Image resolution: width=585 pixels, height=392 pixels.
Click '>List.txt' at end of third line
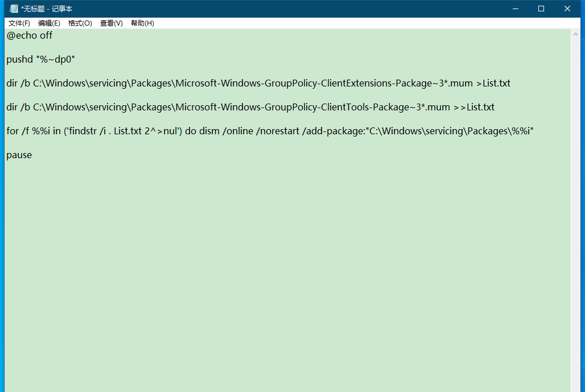click(493, 83)
